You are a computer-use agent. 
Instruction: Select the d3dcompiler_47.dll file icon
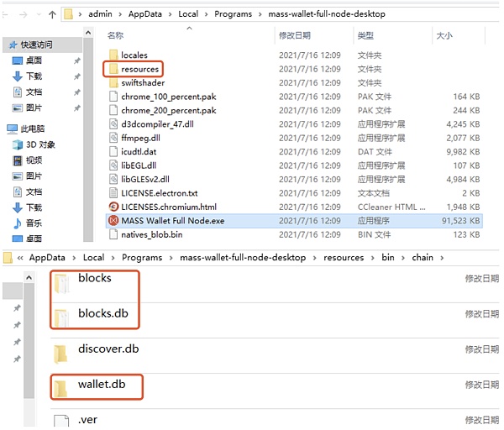coord(113,124)
